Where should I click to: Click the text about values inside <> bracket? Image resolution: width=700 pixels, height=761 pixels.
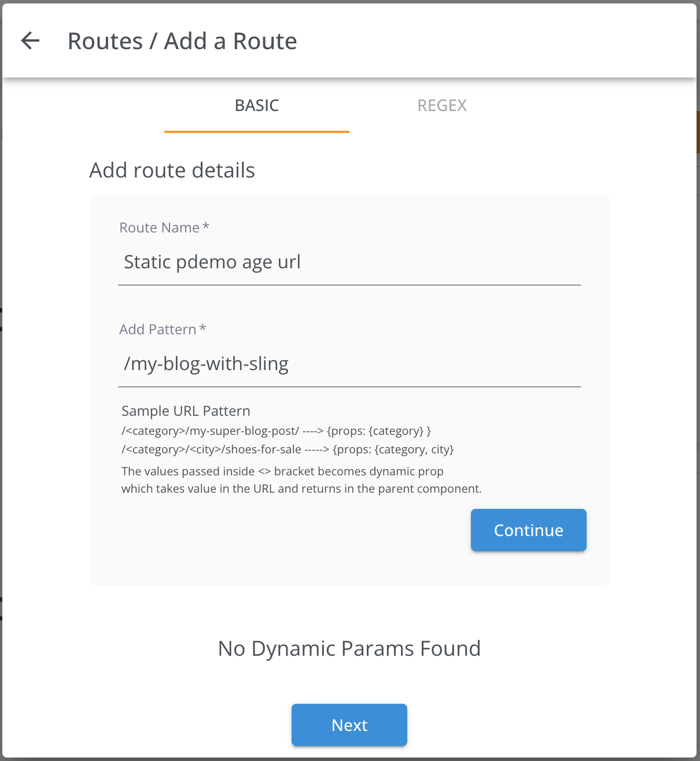pyautogui.click(x=282, y=471)
